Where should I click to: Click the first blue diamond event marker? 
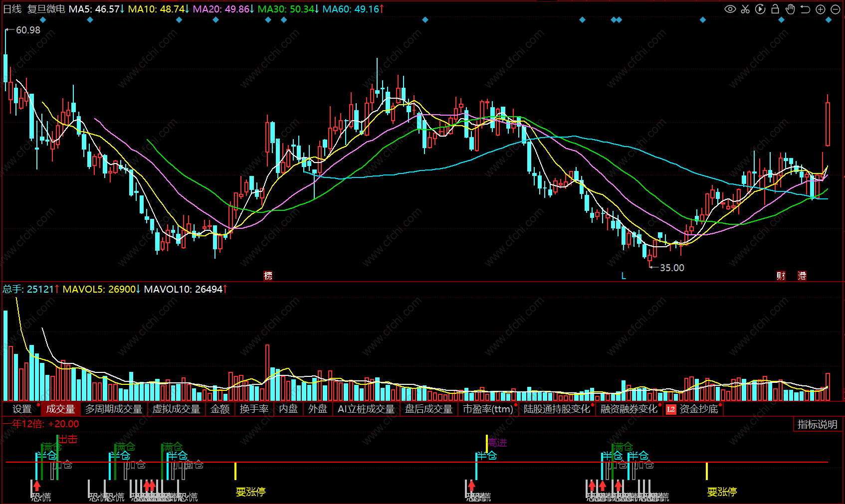coord(43,20)
